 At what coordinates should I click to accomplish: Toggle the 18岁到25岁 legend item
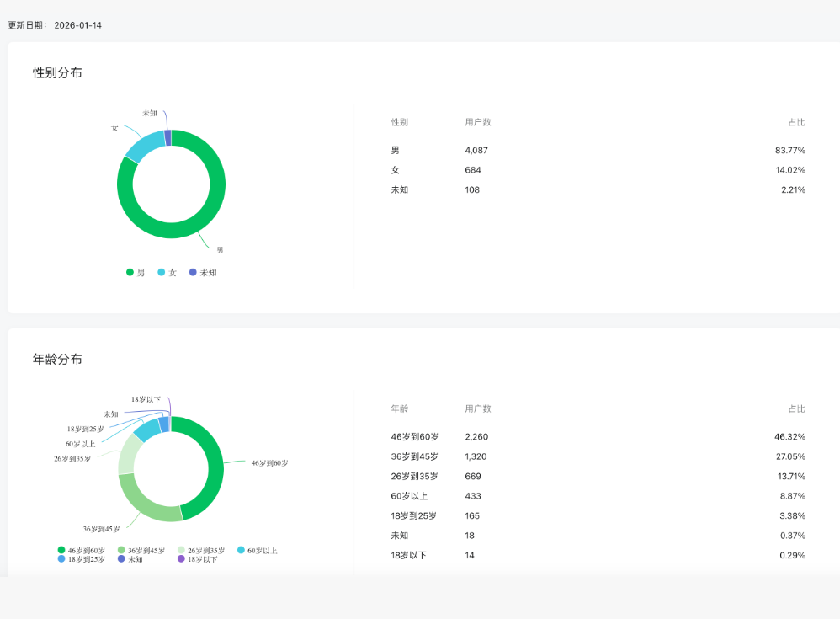pyautogui.click(x=82, y=559)
